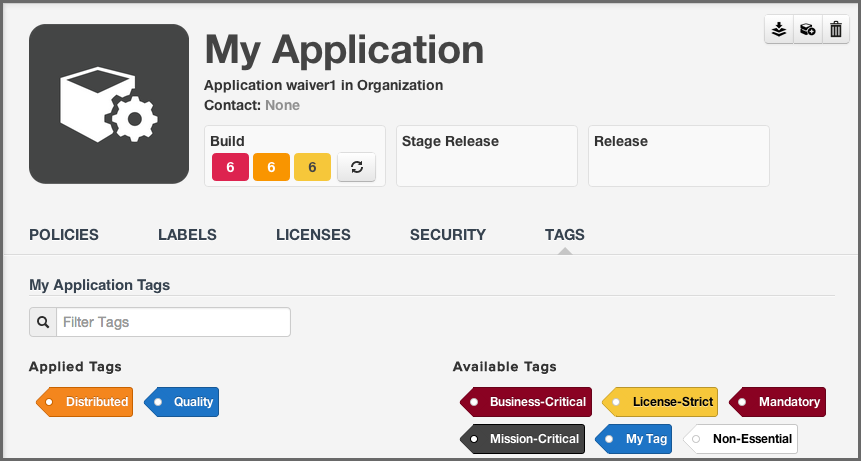The height and width of the screenshot is (461, 861).
Task: Apply the Mandatory tag
Action: 777,402
